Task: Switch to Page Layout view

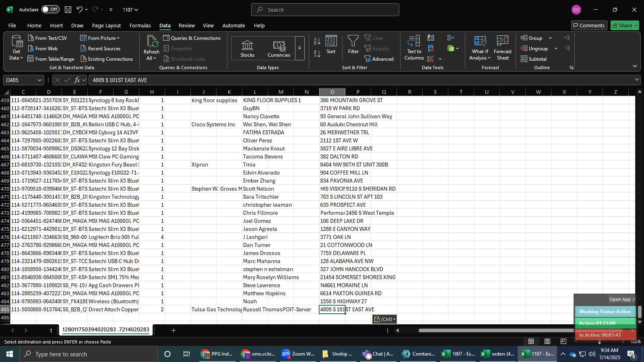Action: [547, 341]
